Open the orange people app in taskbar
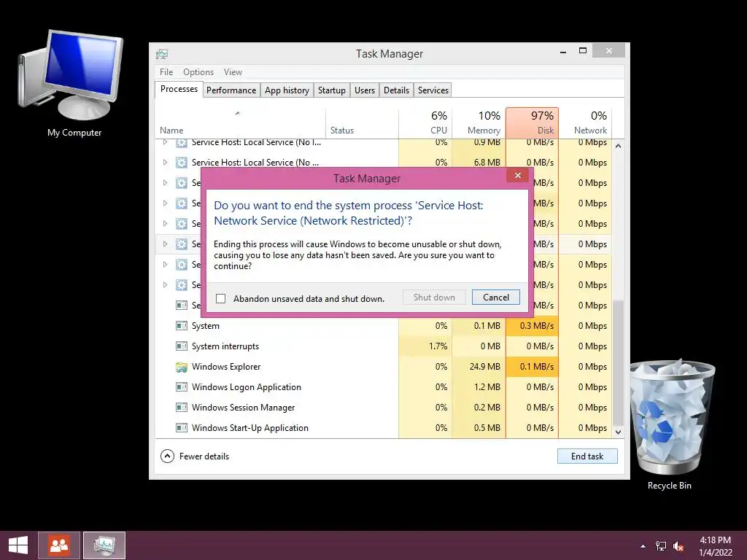The image size is (747, 560). (59, 545)
